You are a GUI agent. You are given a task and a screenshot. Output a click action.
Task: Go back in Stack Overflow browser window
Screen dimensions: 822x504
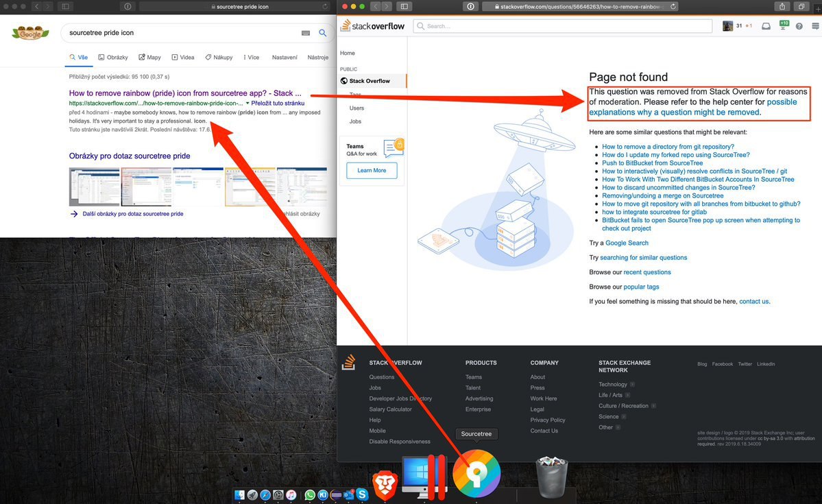pyautogui.click(x=376, y=6)
